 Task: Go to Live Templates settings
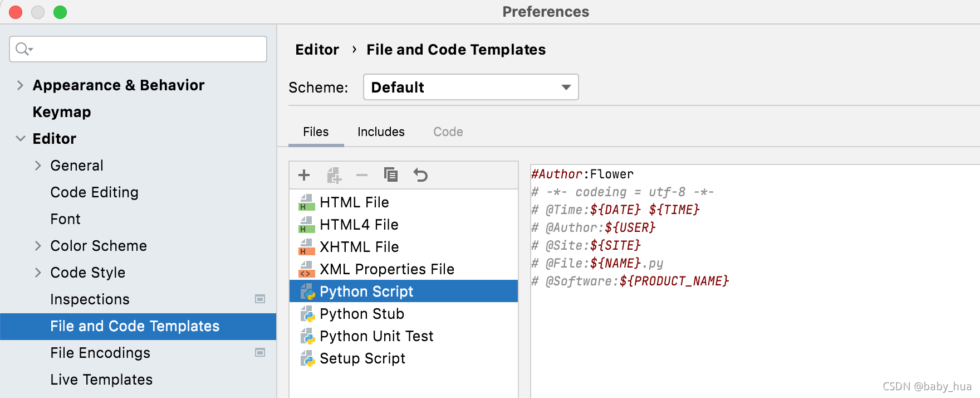coord(101,380)
